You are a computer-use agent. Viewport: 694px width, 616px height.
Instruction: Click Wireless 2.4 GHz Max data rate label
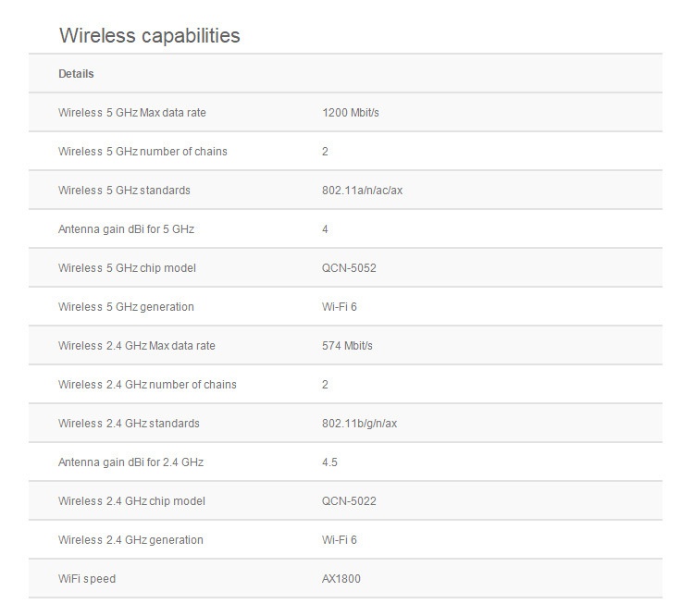pyautogui.click(x=136, y=346)
